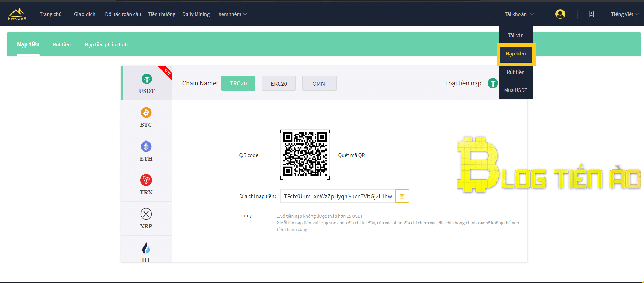Switch to the Nạp tiền tab
The width and height of the screenshot is (644, 283).
point(28,44)
